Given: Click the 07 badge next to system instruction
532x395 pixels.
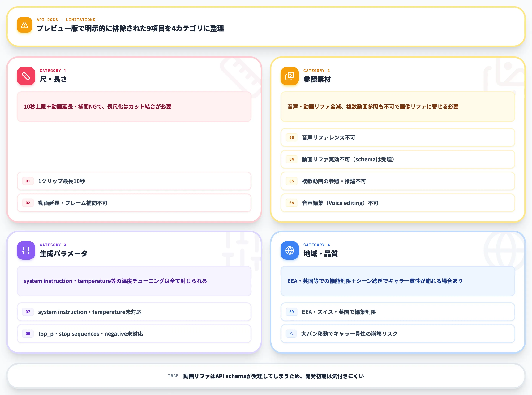Looking at the screenshot, I should coord(28,312).
